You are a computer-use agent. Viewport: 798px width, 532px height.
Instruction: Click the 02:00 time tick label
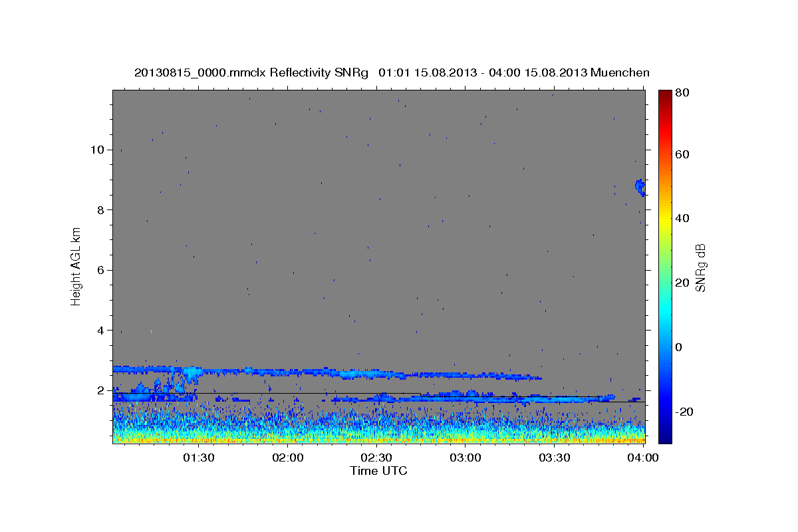point(288,458)
